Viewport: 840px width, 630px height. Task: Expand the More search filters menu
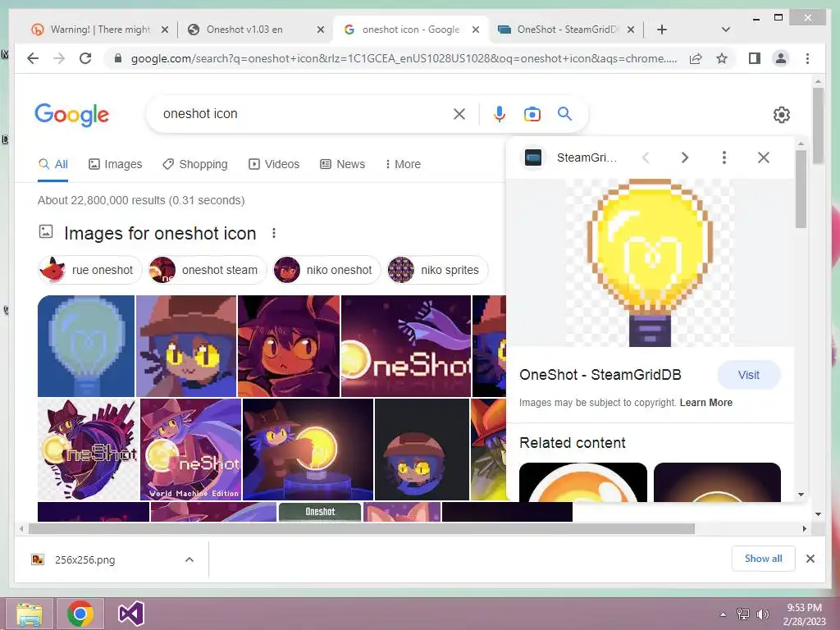tap(402, 164)
